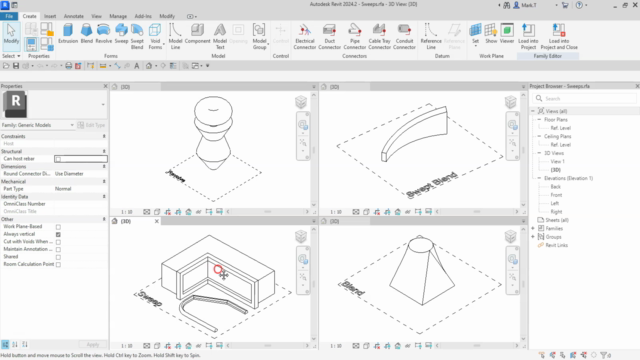Click the Save icon in quick access toolbar
This screenshot has width=640, height=360.
click(x=16, y=66)
